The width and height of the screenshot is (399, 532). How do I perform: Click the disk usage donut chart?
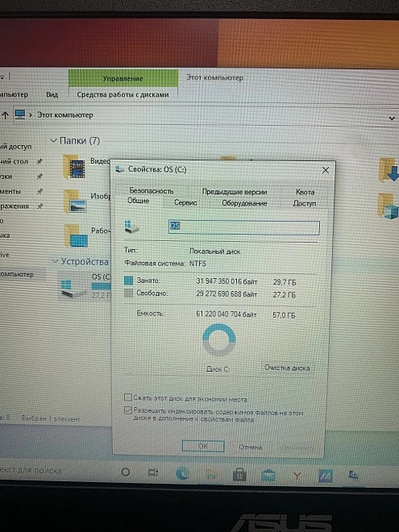219,339
